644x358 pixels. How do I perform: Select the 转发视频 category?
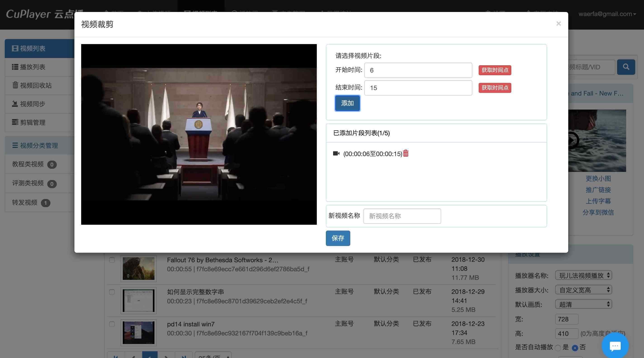tap(40, 202)
